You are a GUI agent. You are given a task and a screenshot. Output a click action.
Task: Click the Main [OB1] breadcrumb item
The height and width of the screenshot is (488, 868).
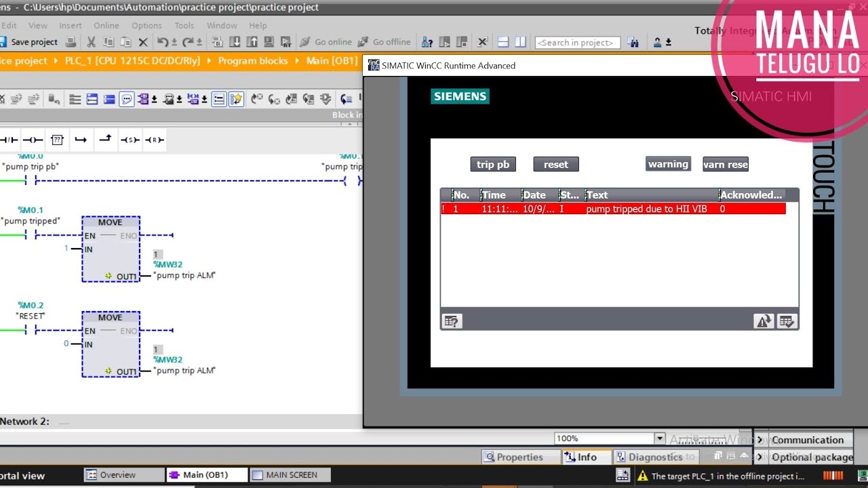coord(332,61)
